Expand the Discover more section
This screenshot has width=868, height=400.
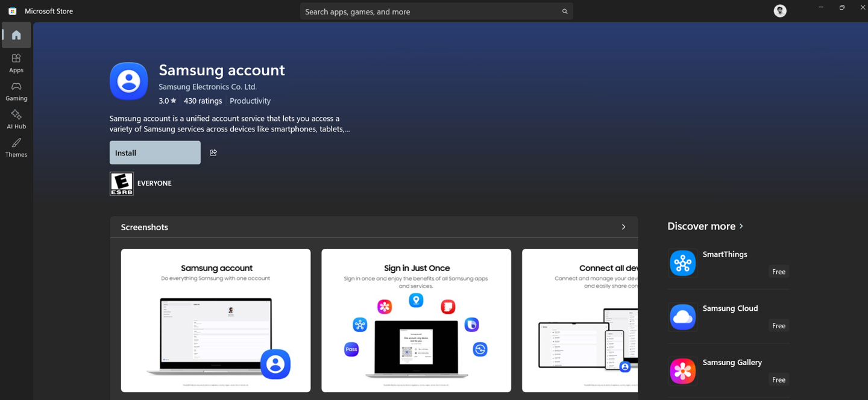coord(706,226)
